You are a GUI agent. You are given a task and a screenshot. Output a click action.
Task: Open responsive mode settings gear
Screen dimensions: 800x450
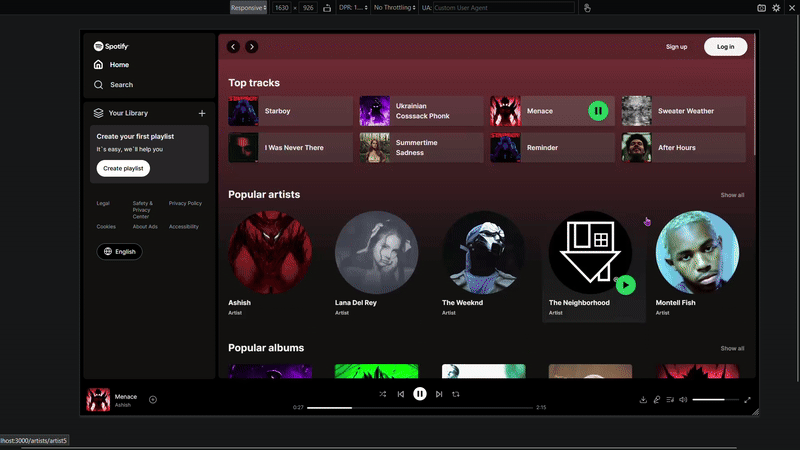coord(776,8)
